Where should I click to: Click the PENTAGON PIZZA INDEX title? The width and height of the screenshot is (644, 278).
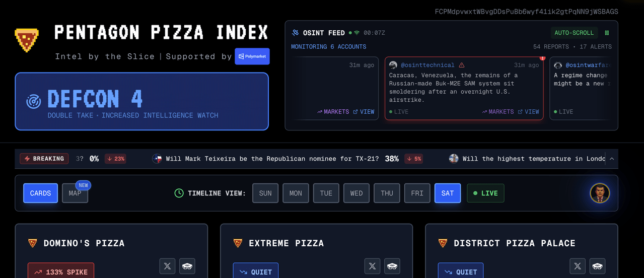(x=162, y=33)
